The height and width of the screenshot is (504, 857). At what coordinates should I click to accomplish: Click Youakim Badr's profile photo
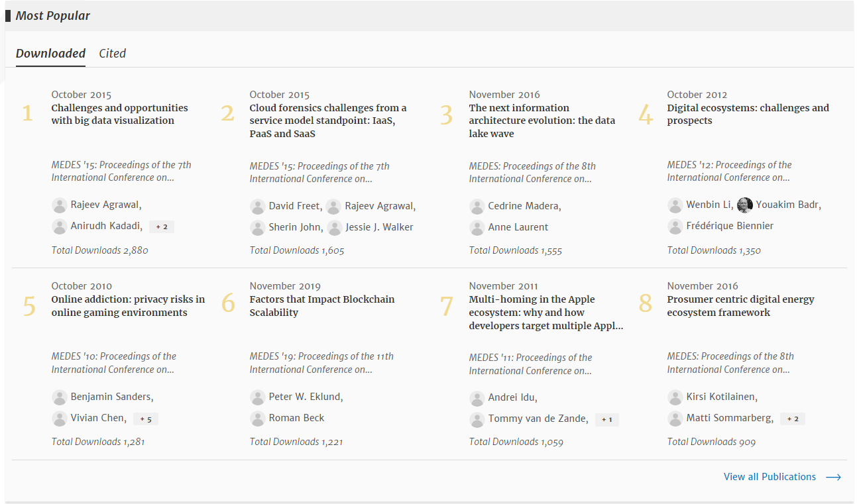(x=745, y=205)
